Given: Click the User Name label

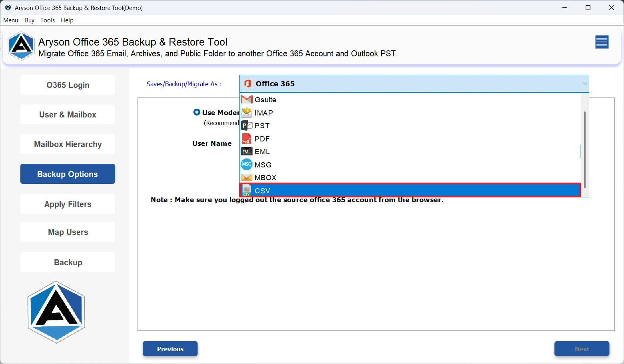Looking at the screenshot, I should 212,143.
